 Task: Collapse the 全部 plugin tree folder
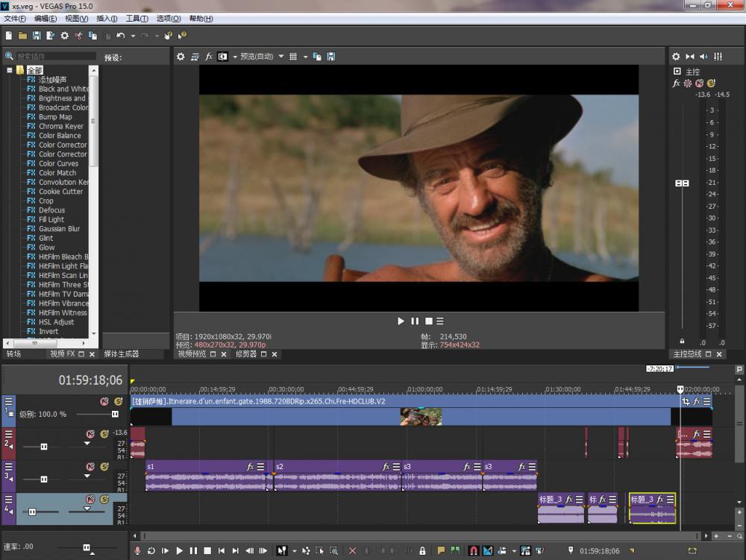pyautogui.click(x=9, y=70)
